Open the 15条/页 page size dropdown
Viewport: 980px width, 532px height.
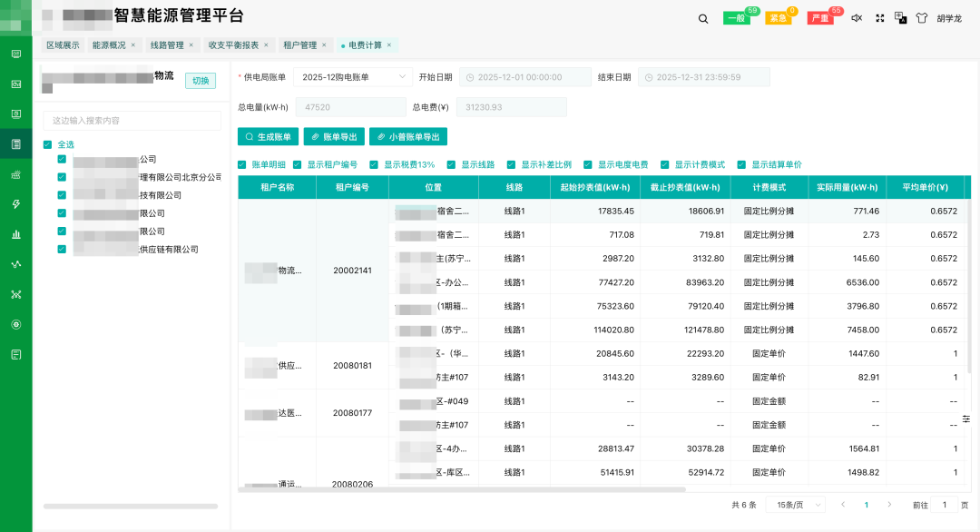tap(795, 505)
